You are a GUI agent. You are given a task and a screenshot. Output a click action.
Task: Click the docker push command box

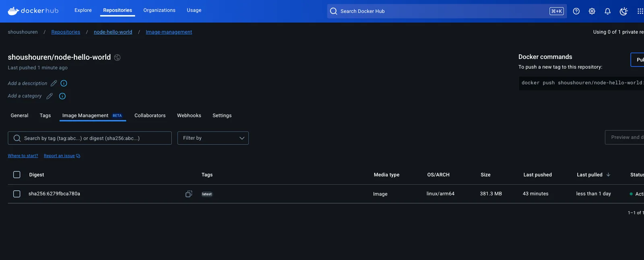point(582,83)
